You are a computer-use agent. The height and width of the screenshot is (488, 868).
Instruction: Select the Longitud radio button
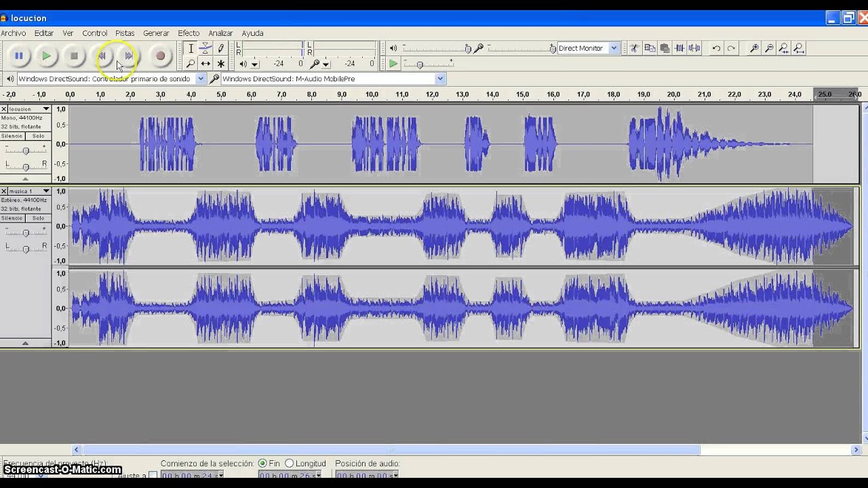pyautogui.click(x=290, y=464)
